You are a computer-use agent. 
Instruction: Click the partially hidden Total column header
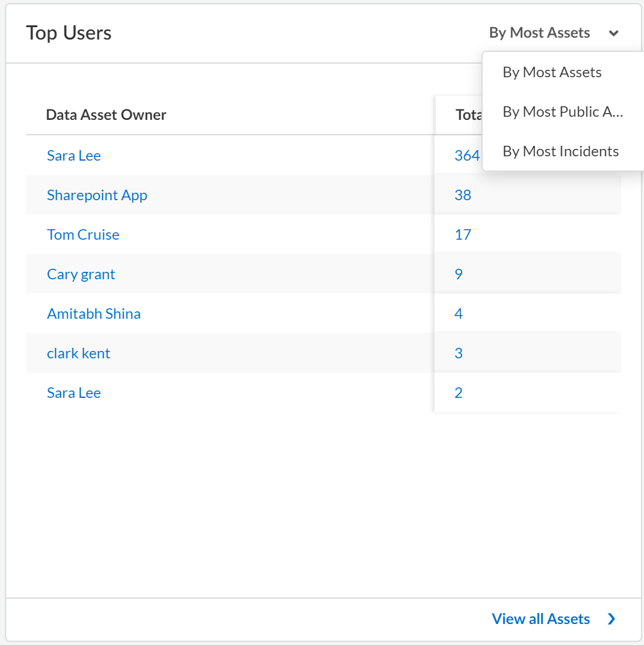[x=468, y=115]
